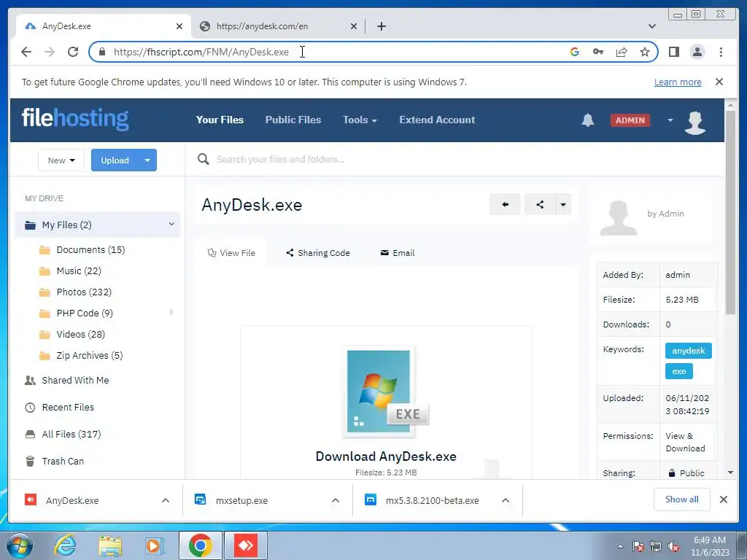Open the Chrome profile avatar
The height and width of the screenshot is (560, 747).
pyautogui.click(x=697, y=52)
